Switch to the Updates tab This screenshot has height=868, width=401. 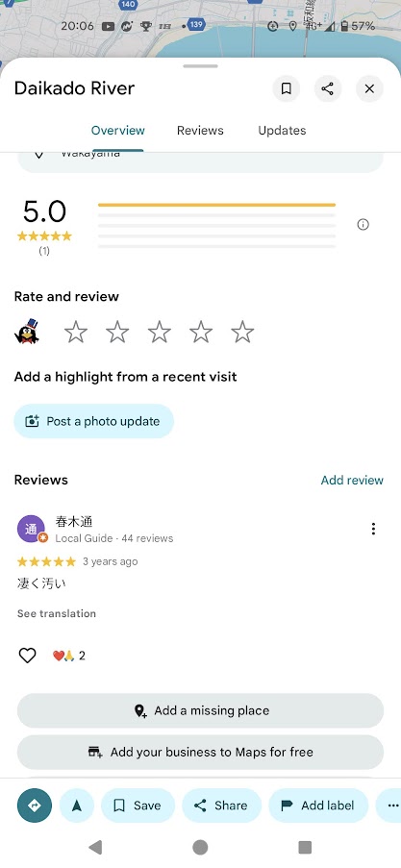point(282,131)
